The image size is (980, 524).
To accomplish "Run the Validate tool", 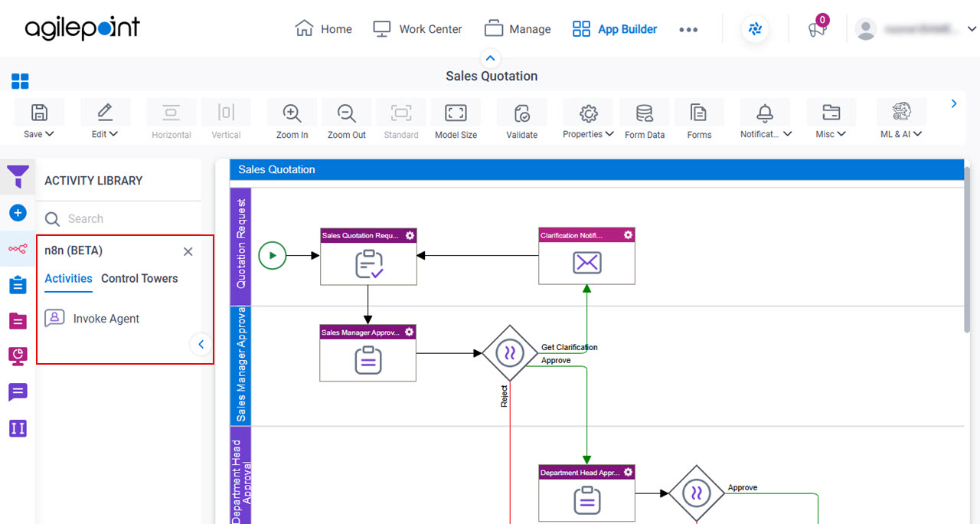I will (x=521, y=121).
